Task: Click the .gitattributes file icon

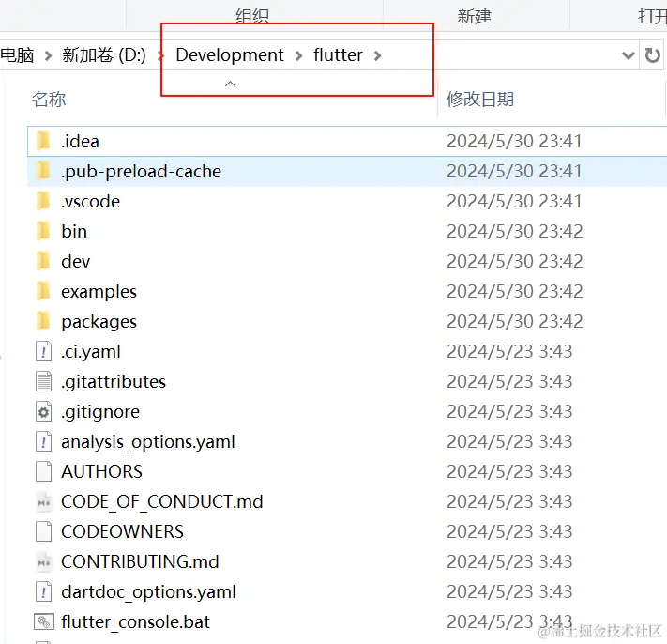Action: pyautogui.click(x=43, y=381)
